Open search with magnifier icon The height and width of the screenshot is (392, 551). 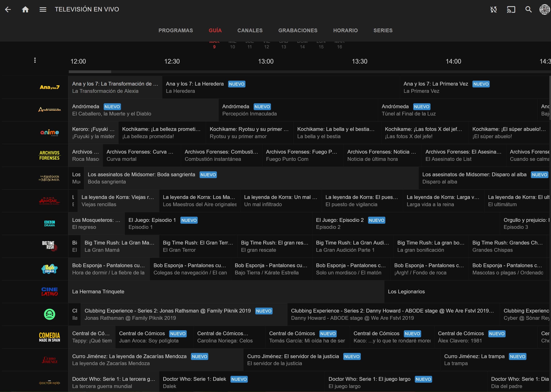point(528,9)
